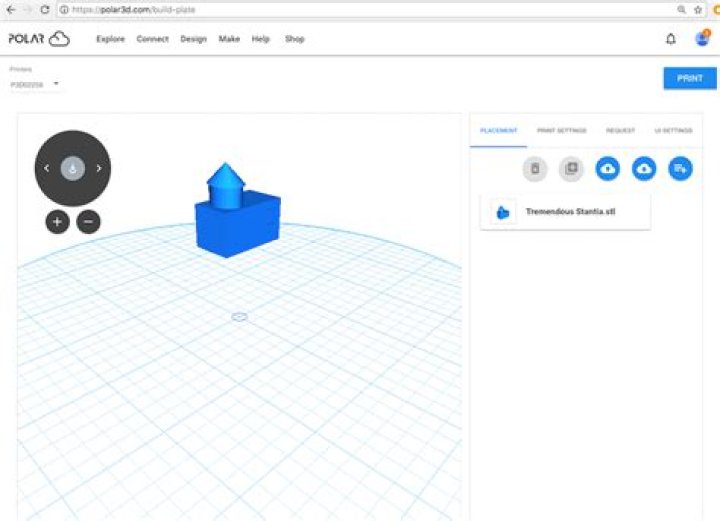
Task: Open the UI Settings tab
Action: coord(673,130)
